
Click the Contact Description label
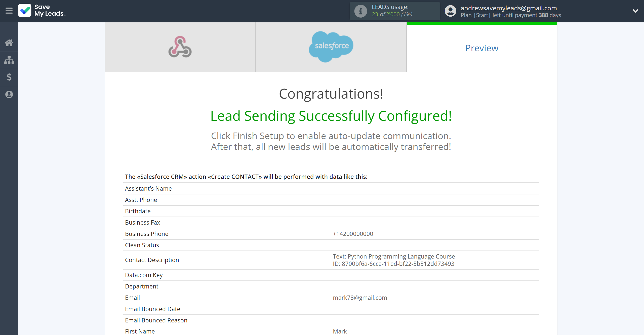152,260
